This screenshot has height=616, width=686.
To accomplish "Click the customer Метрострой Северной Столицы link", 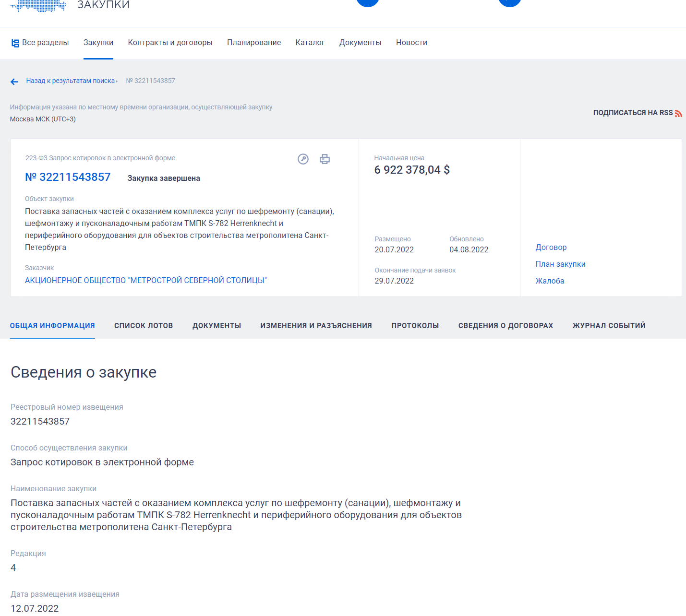I will 146,281.
